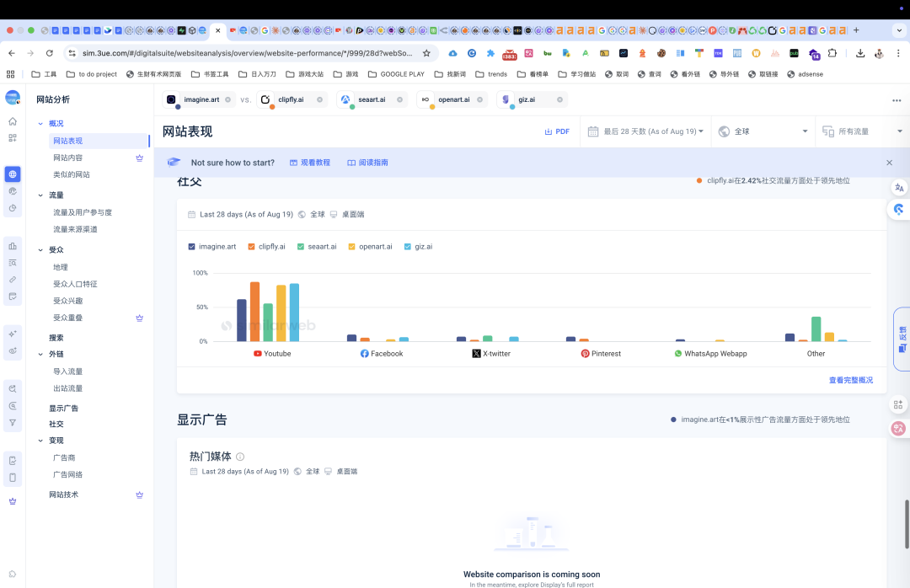This screenshot has width=910, height=588.
Task: Click the funnel filter icon in the left rail
Action: (x=12, y=423)
